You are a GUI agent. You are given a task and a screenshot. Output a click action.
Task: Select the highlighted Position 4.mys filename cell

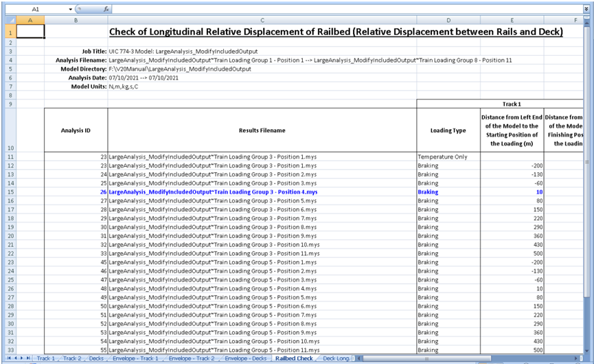tap(262, 192)
